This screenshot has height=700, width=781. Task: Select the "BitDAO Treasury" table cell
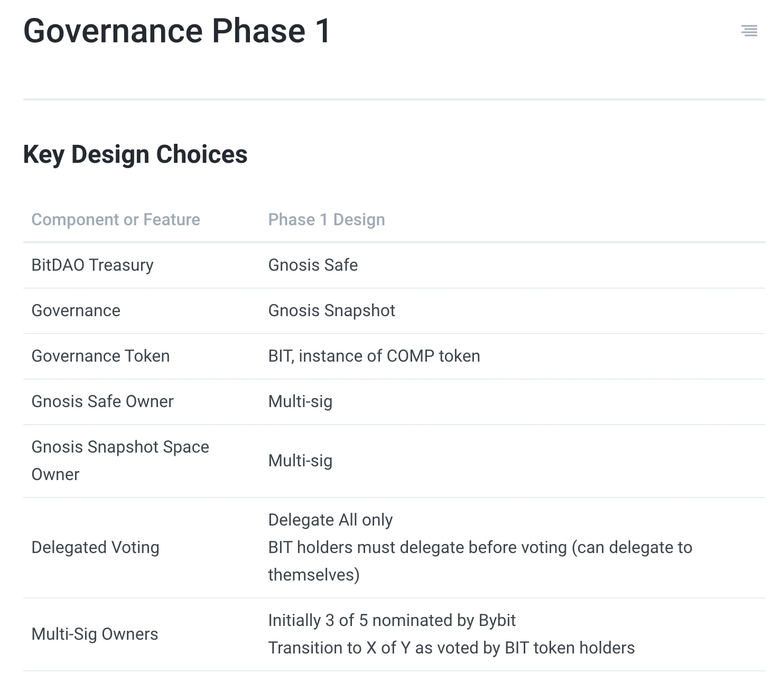click(92, 265)
